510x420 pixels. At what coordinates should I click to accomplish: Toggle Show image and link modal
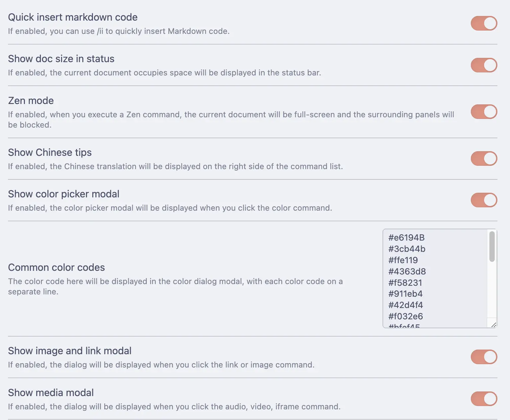(x=484, y=357)
